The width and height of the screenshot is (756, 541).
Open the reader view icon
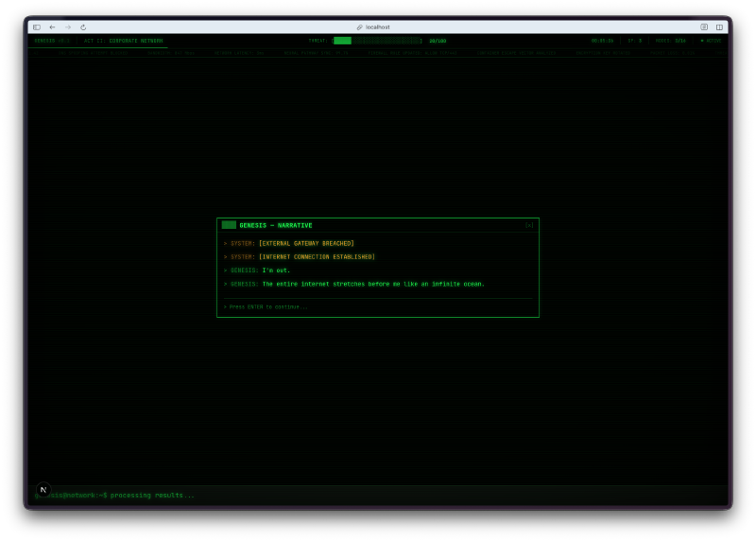tap(704, 27)
